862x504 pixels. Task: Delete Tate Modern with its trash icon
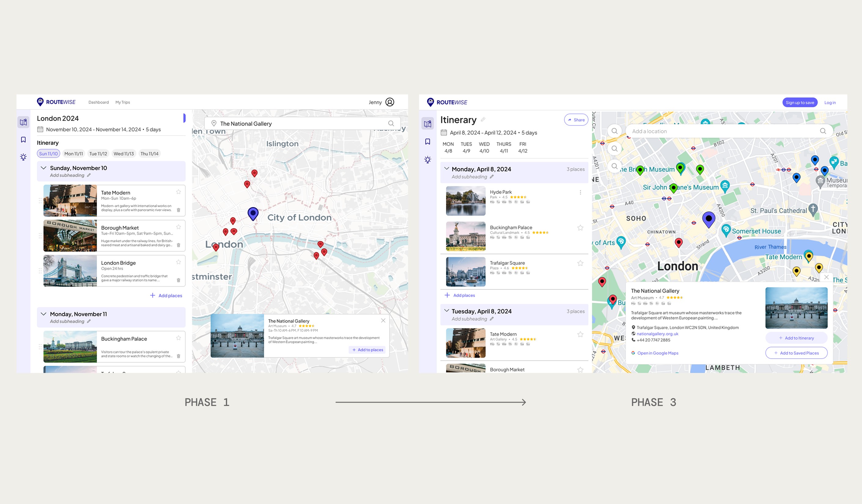178,210
